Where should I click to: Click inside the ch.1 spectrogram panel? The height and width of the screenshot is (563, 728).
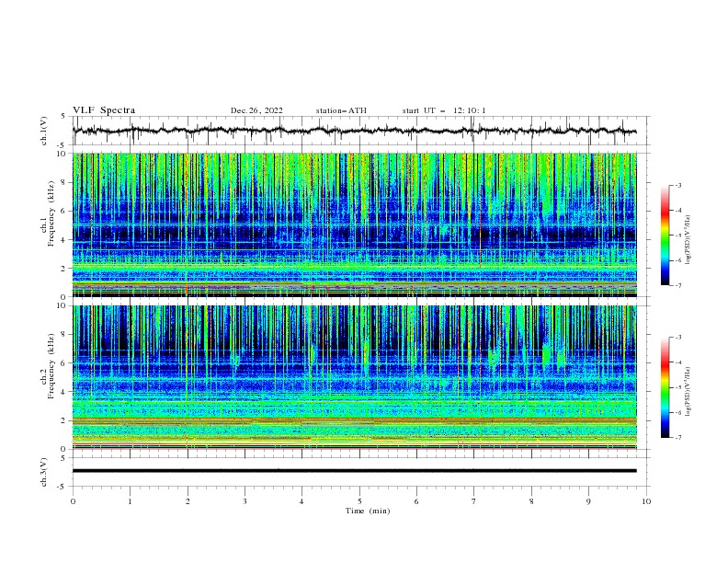[x=354, y=224]
